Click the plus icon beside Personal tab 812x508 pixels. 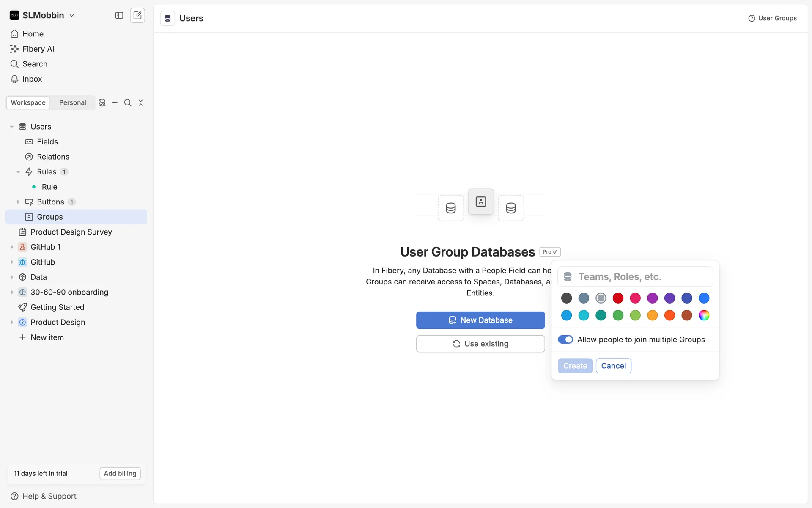(x=115, y=103)
